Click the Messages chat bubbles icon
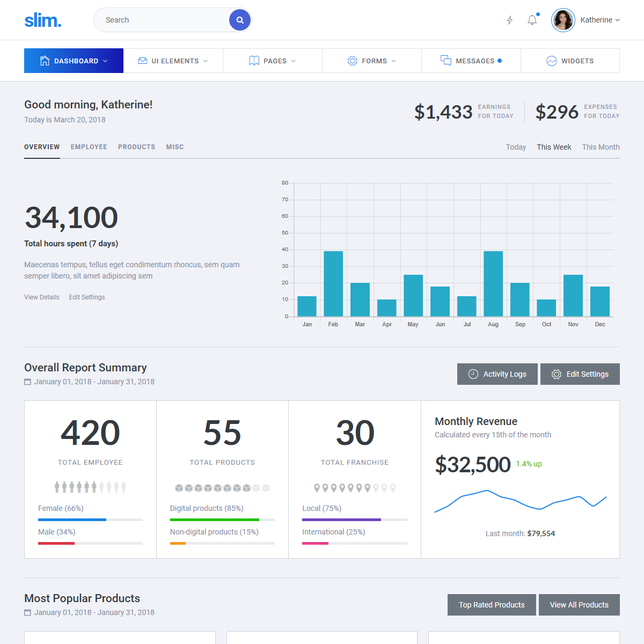 (446, 61)
